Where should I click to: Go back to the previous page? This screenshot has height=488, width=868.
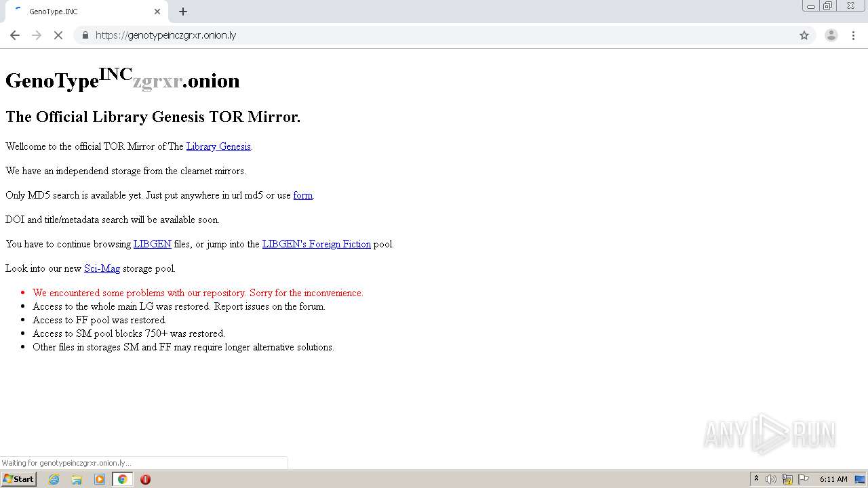(x=15, y=35)
